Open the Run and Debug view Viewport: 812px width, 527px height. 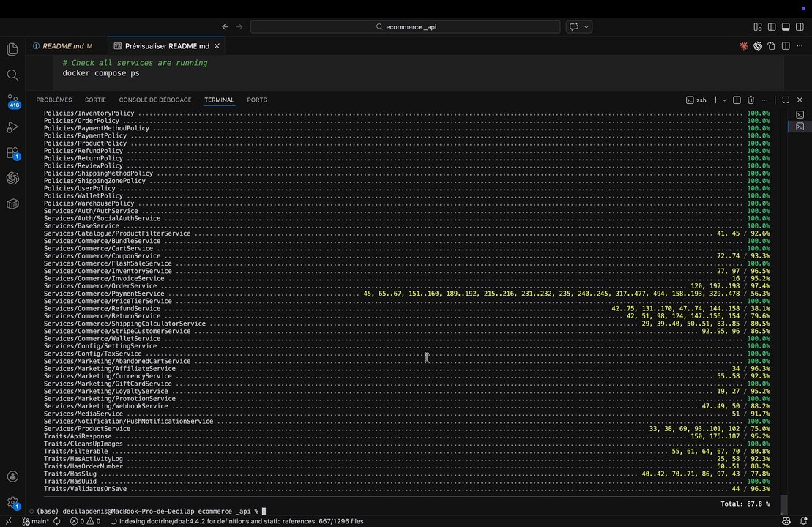pyautogui.click(x=12, y=127)
